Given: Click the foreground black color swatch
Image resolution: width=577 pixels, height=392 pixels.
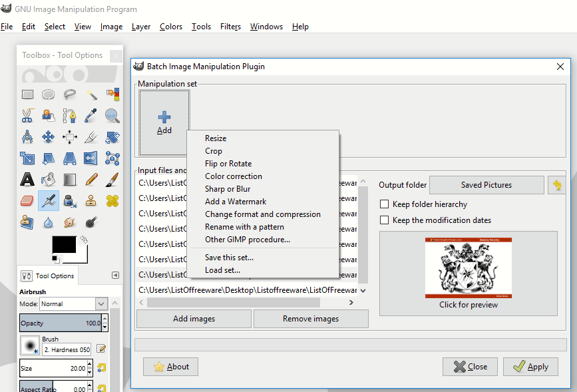Looking at the screenshot, I should 64,245.
